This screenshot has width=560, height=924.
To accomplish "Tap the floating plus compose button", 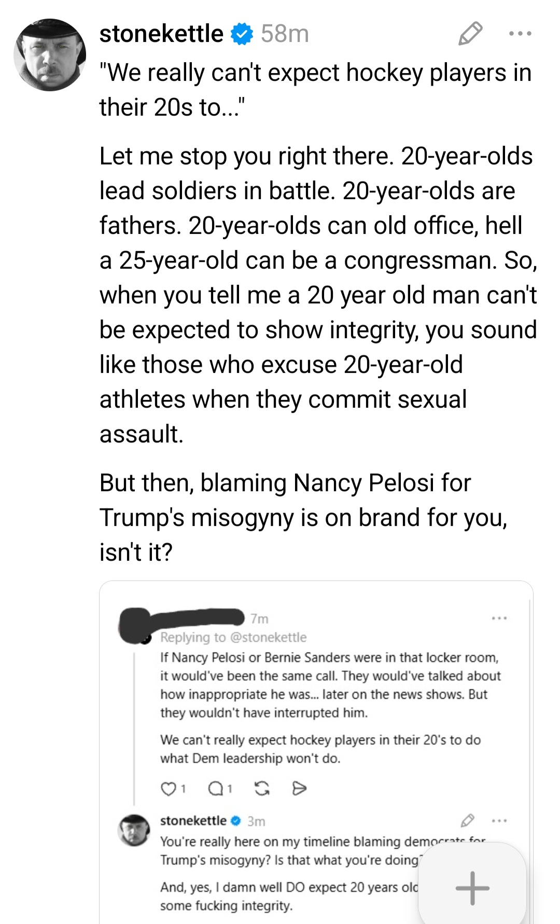I will [x=472, y=888].
